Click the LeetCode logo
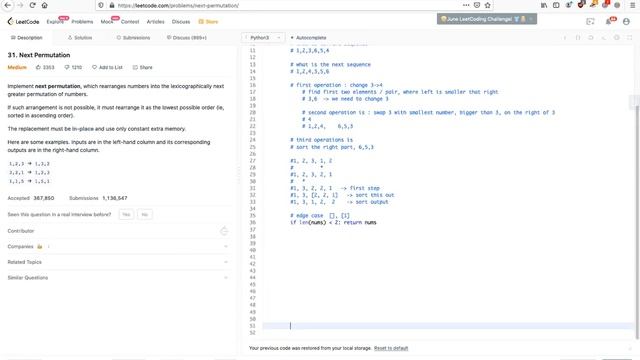Screen dimensions: 640x360 [x=23, y=22]
